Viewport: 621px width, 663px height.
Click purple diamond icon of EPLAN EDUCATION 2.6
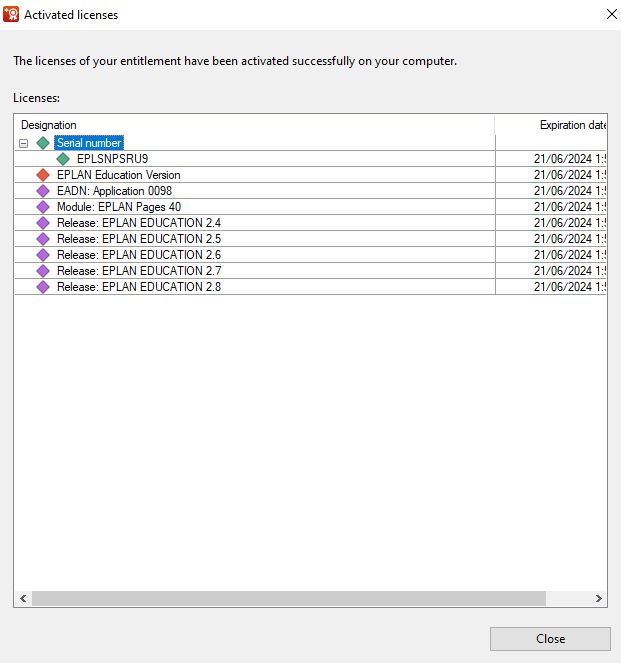(x=43, y=255)
